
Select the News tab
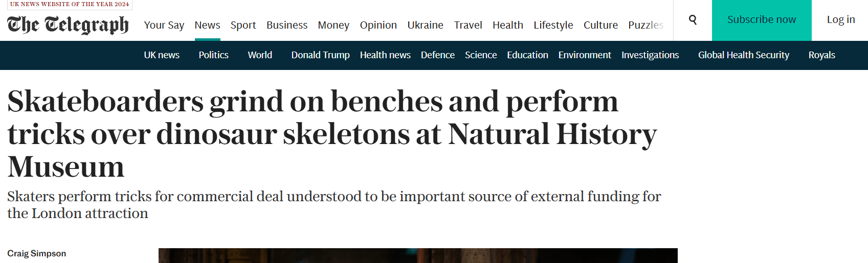pyautogui.click(x=207, y=25)
